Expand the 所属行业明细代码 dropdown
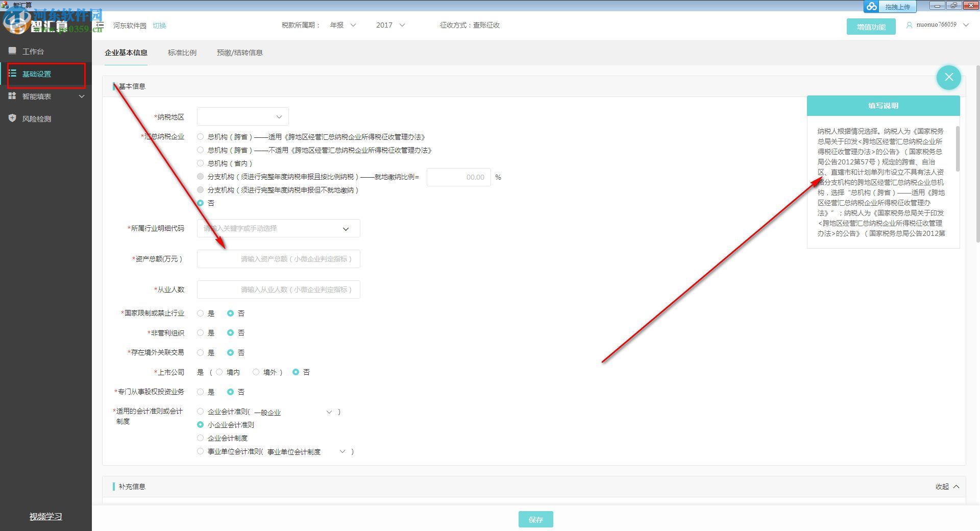Image resolution: width=980 pixels, height=531 pixels. [346, 228]
